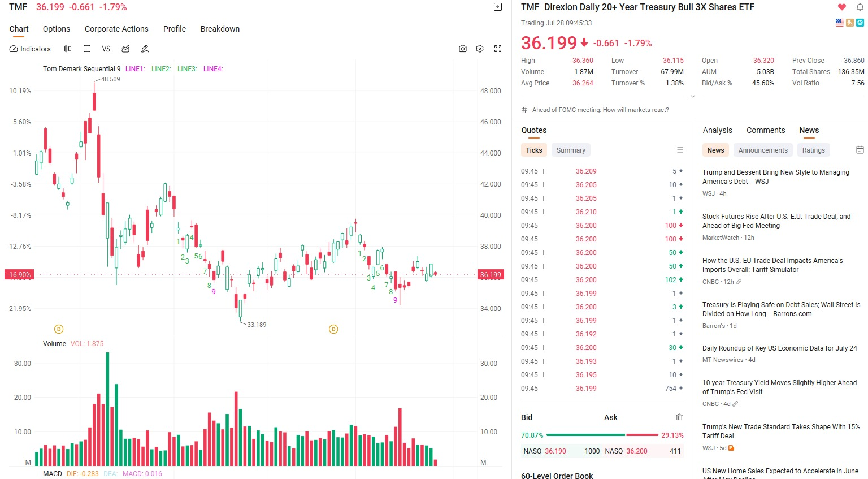Open the VS compare tool

[x=106, y=49]
